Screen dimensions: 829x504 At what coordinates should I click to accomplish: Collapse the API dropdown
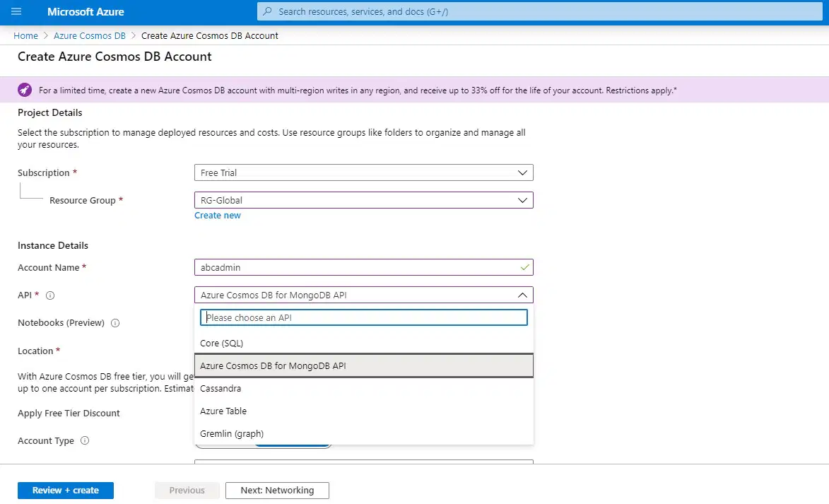(x=522, y=295)
